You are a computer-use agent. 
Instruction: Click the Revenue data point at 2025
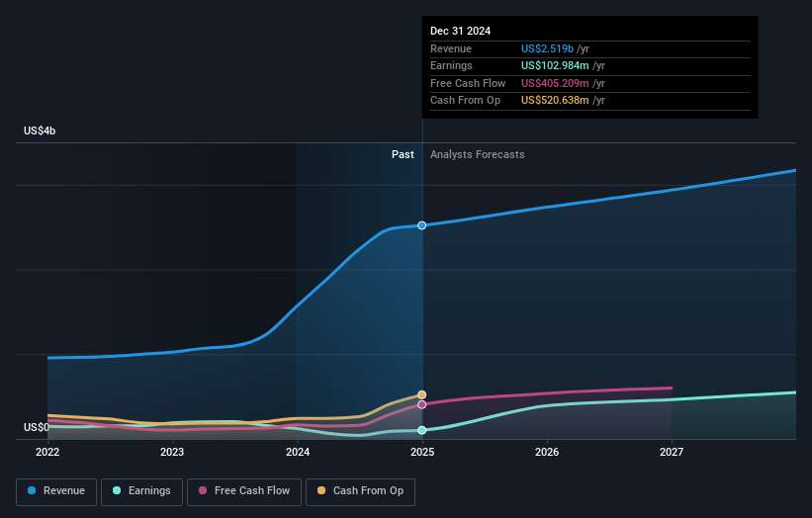(422, 225)
